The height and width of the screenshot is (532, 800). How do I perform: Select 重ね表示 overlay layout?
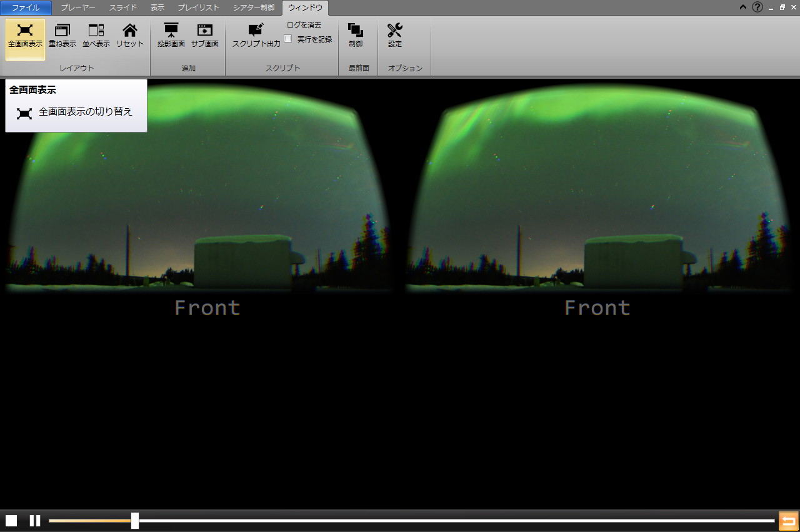(62, 36)
